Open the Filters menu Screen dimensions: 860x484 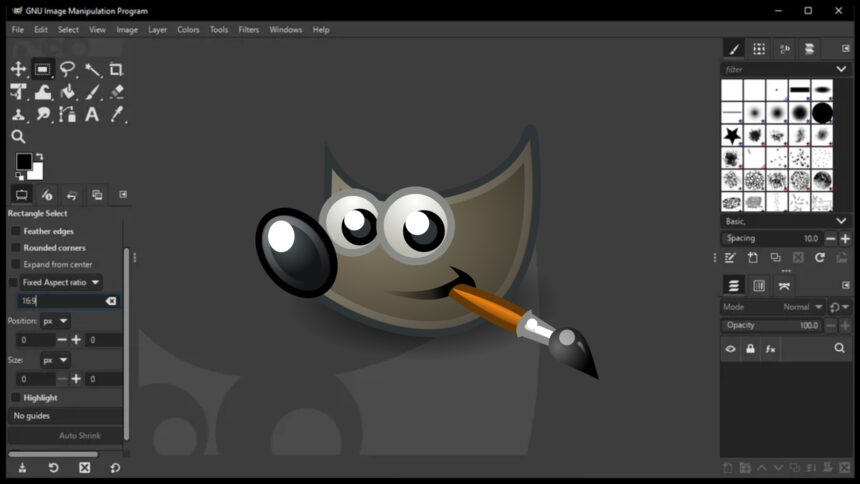click(x=248, y=30)
